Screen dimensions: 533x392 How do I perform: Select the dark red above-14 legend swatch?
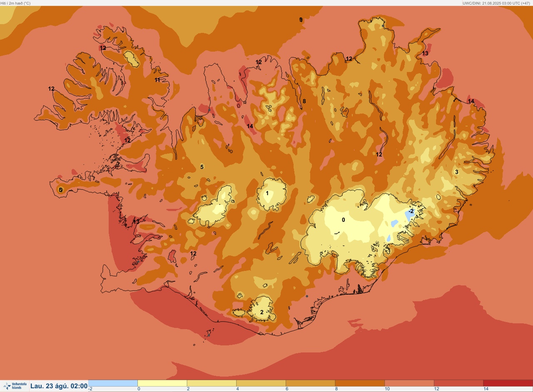coord(508,383)
